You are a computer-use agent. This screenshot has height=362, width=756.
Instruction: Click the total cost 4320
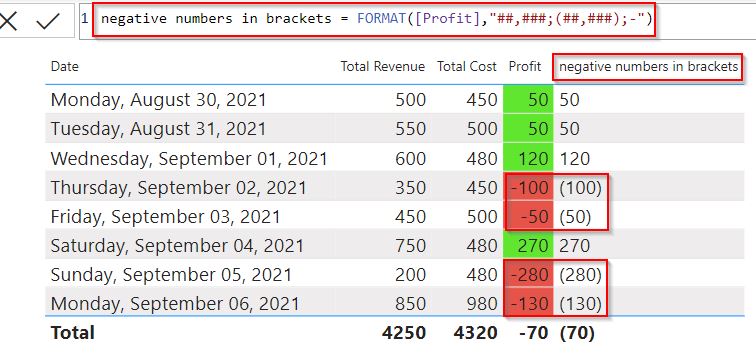pos(475,333)
